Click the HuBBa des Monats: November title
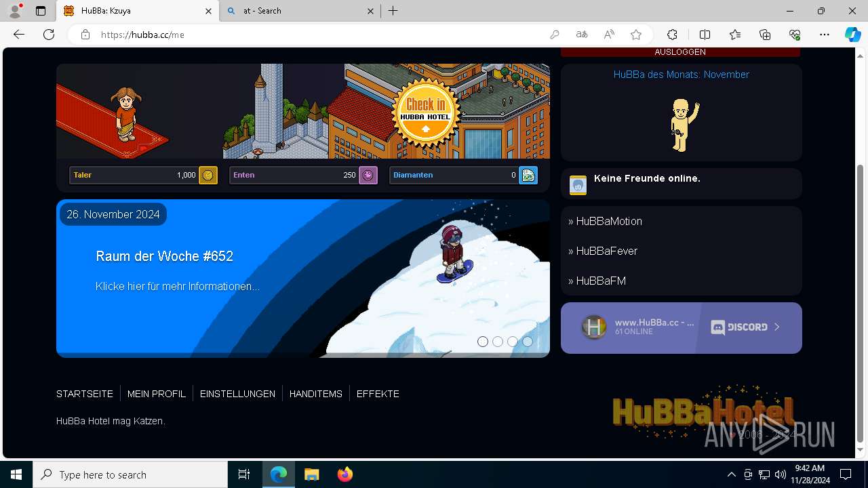The height and width of the screenshot is (488, 868). [682, 75]
